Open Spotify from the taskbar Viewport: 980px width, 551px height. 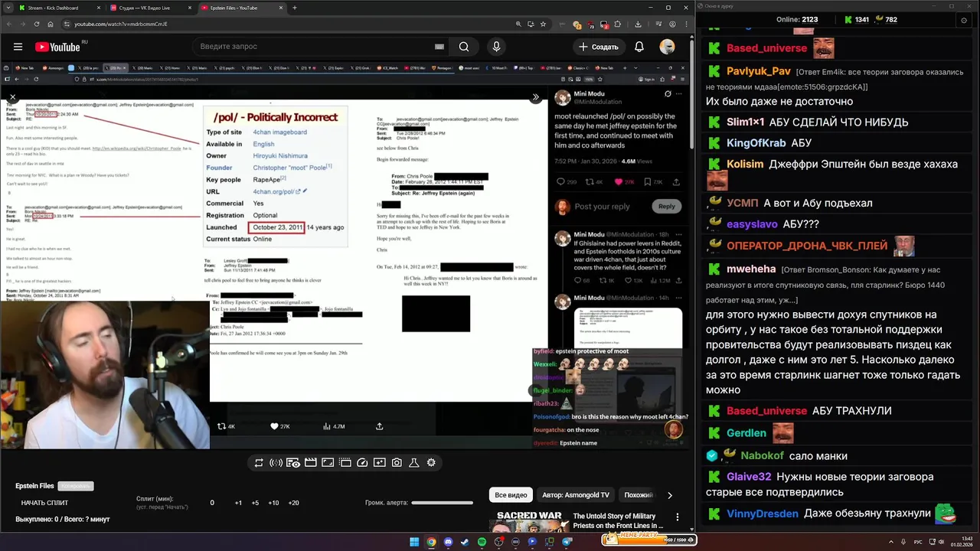(482, 542)
